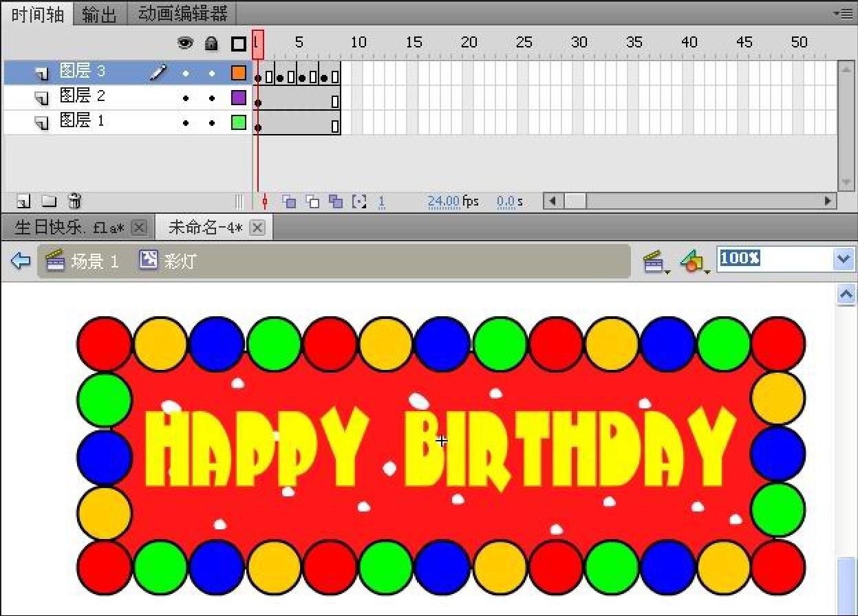
Task: Click green outline color swatch of 图层 1
Action: [x=239, y=123]
